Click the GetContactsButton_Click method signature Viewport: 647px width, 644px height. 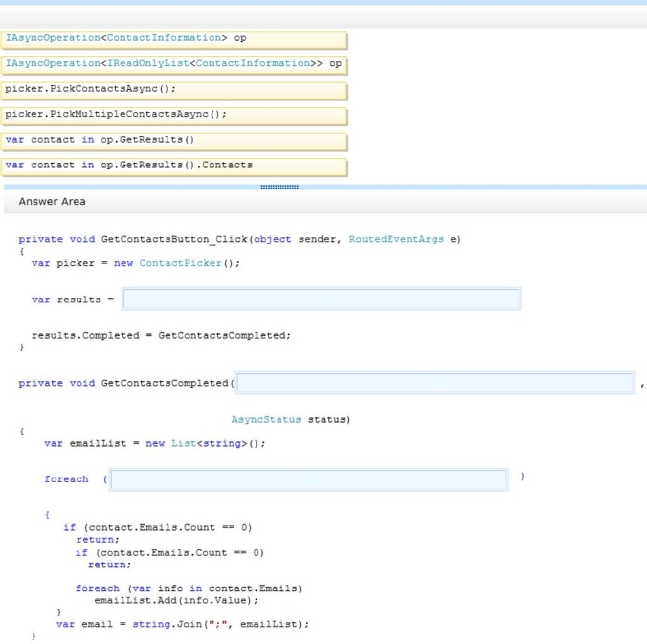(x=239, y=239)
